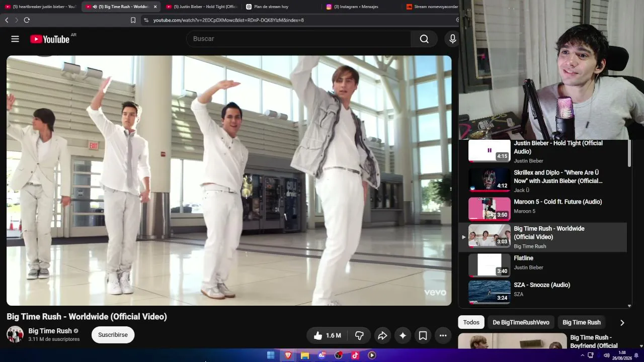Share the video using the arrow icon
644x362 pixels.
(x=382, y=335)
